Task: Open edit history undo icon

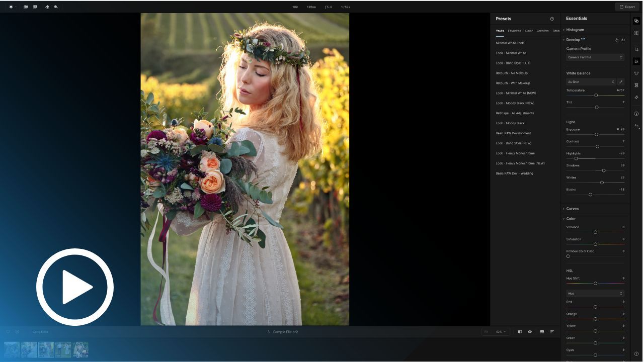Action: (x=636, y=126)
